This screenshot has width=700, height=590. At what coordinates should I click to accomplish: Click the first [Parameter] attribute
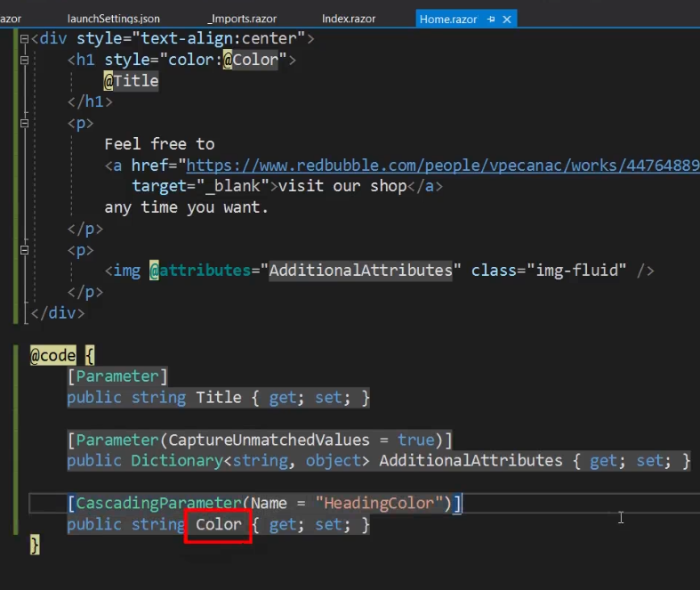[x=117, y=376]
